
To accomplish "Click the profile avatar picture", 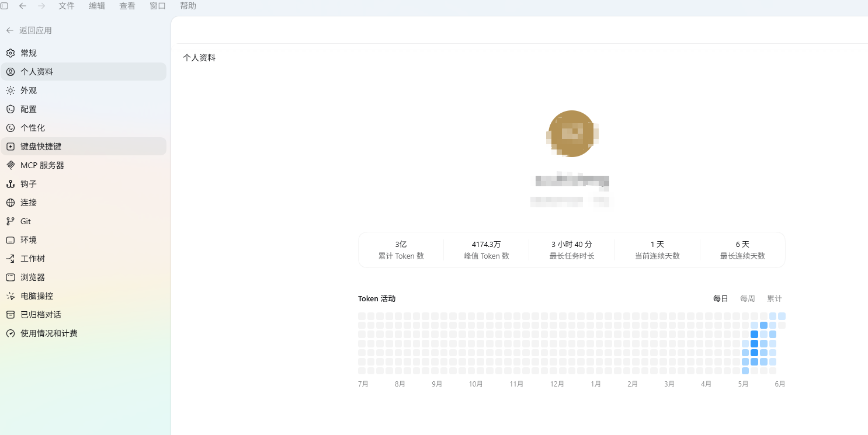I will point(572,134).
